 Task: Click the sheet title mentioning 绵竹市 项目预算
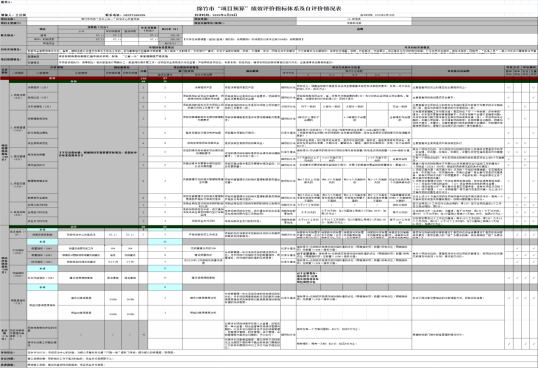coord(269,9)
